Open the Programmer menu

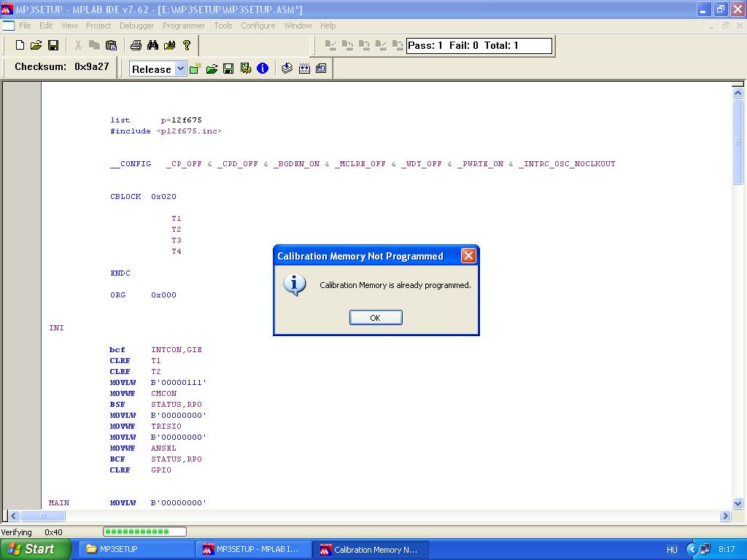[x=184, y=26]
